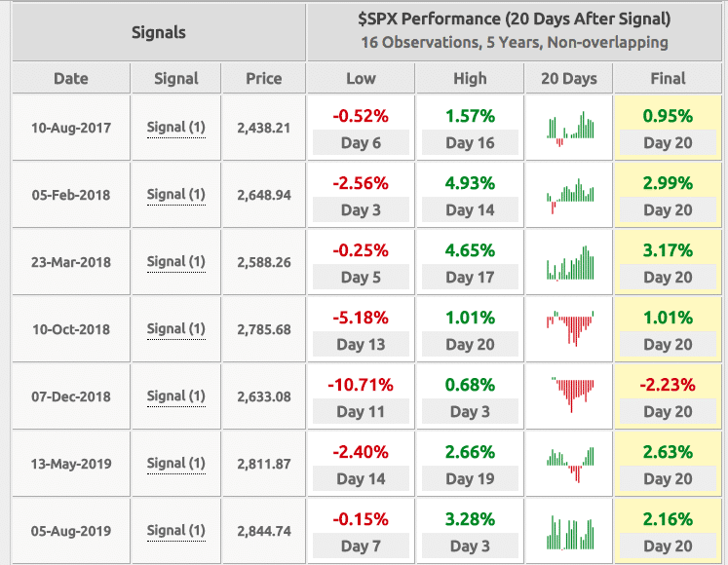Click the -2.23% Final value cell
Viewport: 728px width, 565px height.
[668, 385]
